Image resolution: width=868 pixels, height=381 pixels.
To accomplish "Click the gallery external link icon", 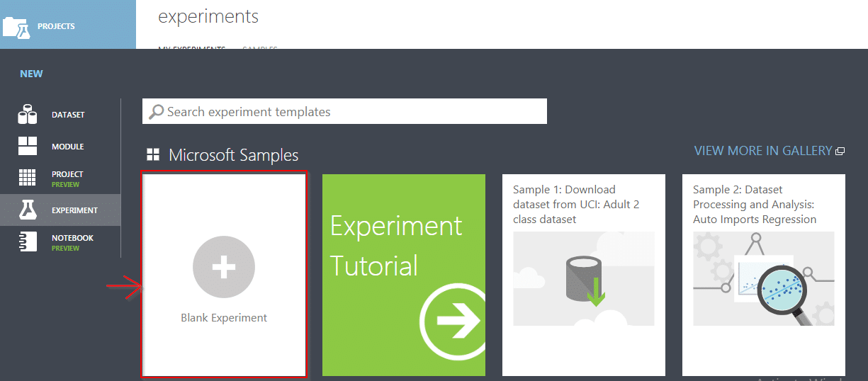I will click(x=840, y=151).
